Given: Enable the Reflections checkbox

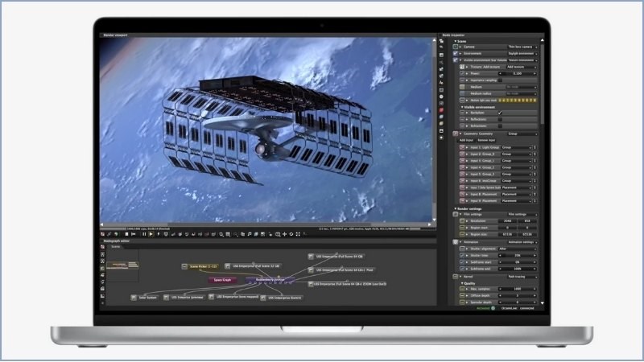Looking at the screenshot, I should 500,119.
